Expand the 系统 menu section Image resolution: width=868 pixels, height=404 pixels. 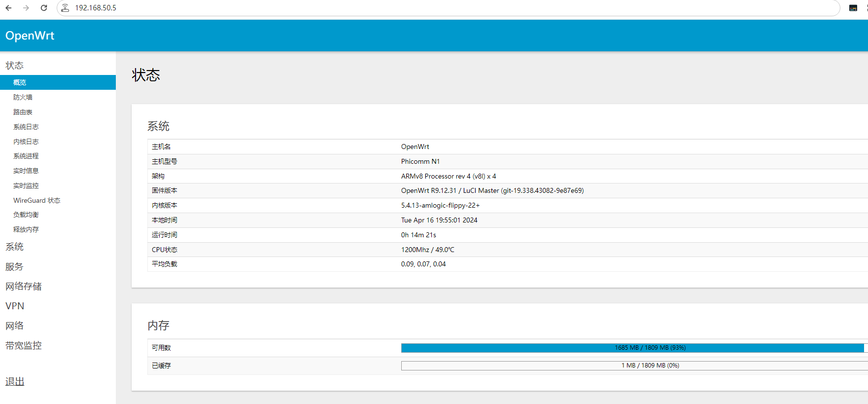[15, 247]
